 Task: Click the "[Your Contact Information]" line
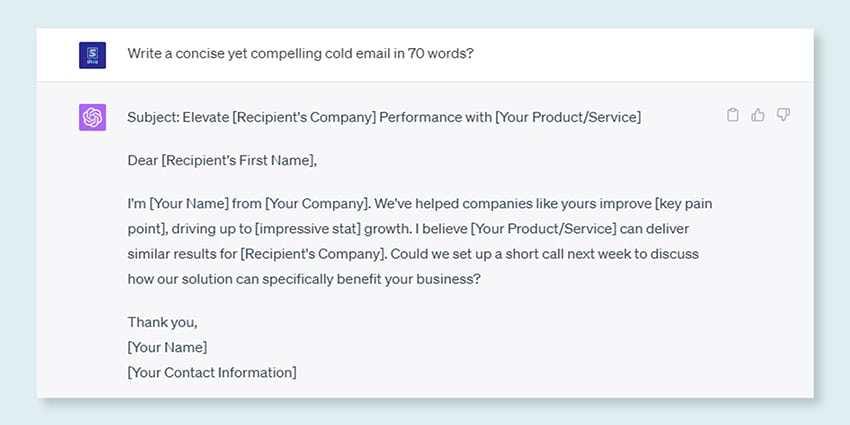click(212, 372)
